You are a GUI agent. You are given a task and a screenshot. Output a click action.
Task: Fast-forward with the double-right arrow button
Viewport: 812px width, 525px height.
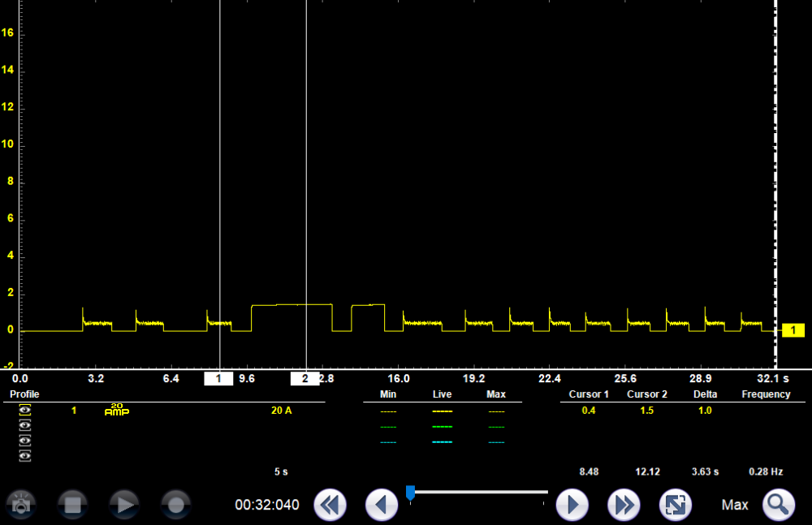tap(624, 505)
